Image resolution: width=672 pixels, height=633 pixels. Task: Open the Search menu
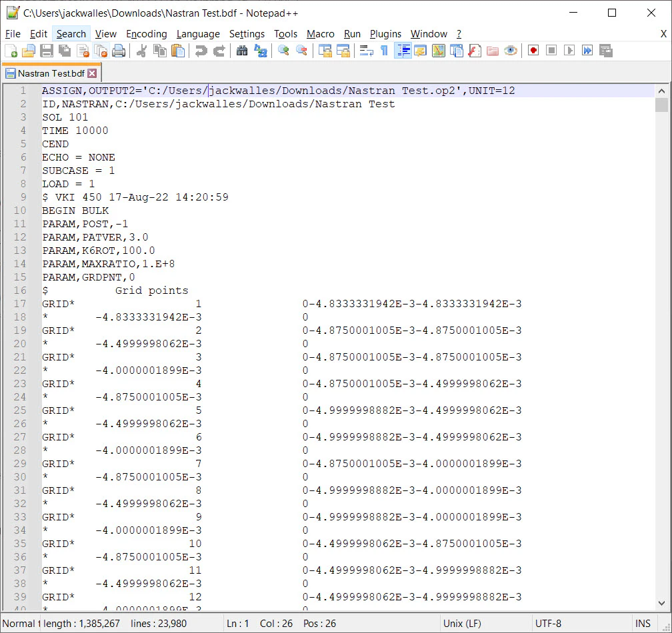click(71, 33)
